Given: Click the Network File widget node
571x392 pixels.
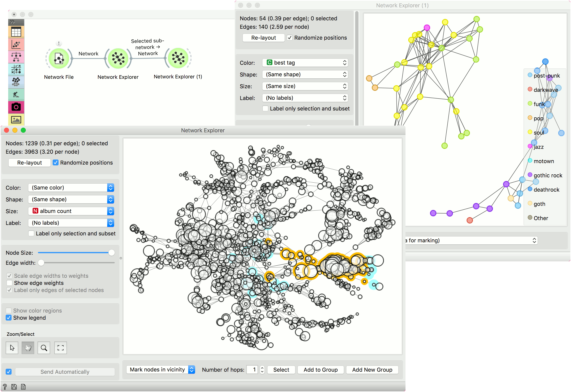Looking at the screenshot, I should click(x=59, y=58).
